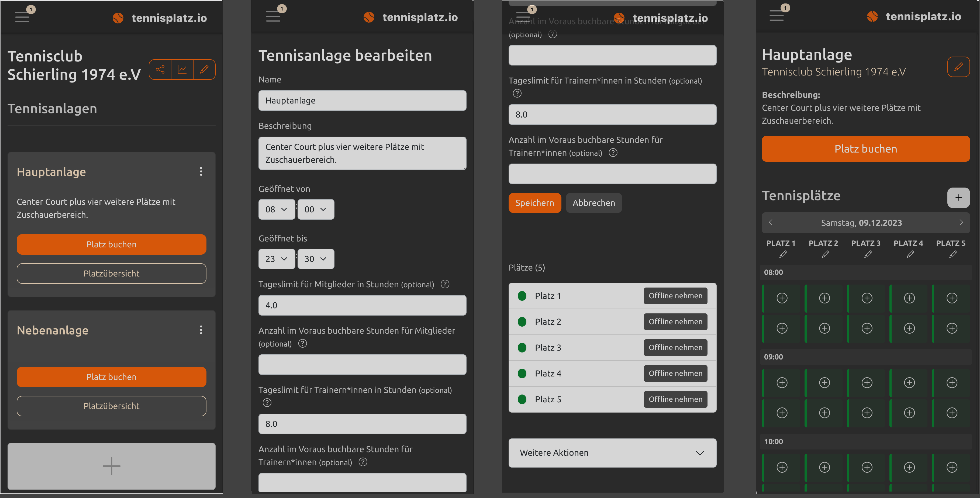Go to the next day using the right arrow

961,223
